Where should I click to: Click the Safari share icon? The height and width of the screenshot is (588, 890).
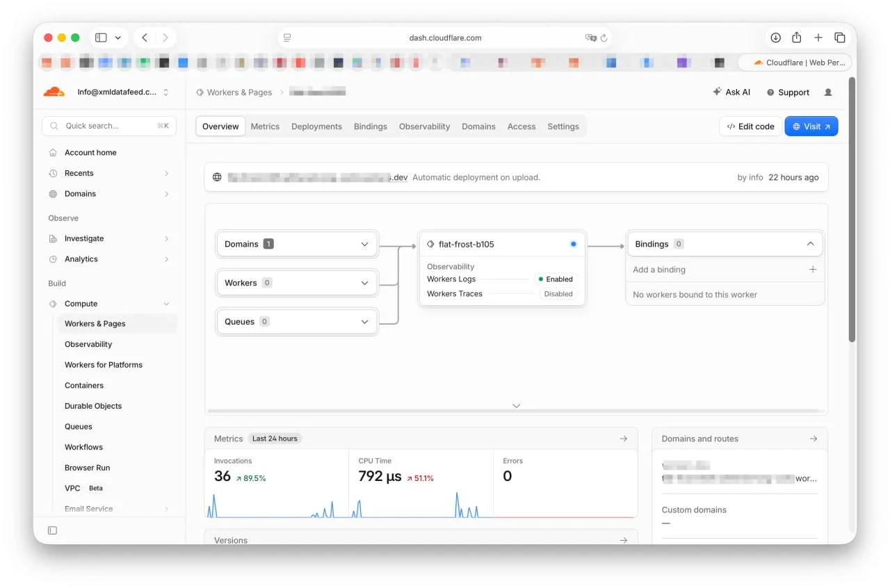point(797,38)
